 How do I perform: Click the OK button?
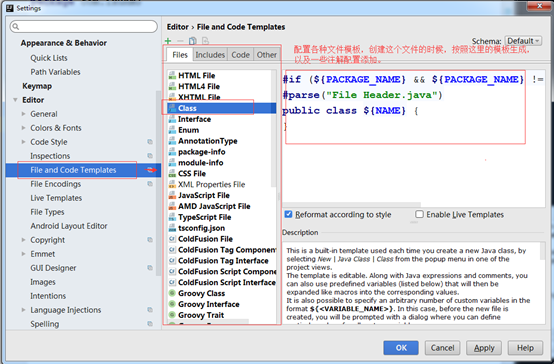[401, 348]
